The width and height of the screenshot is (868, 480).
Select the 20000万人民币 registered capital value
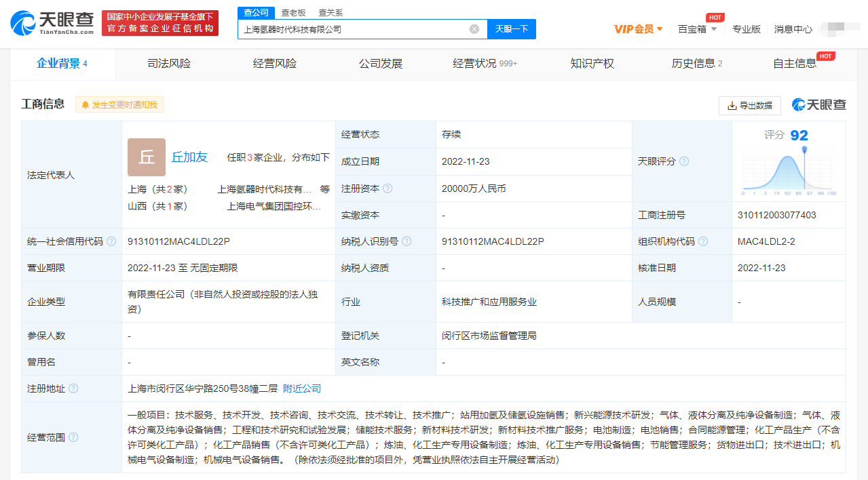point(474,188)
